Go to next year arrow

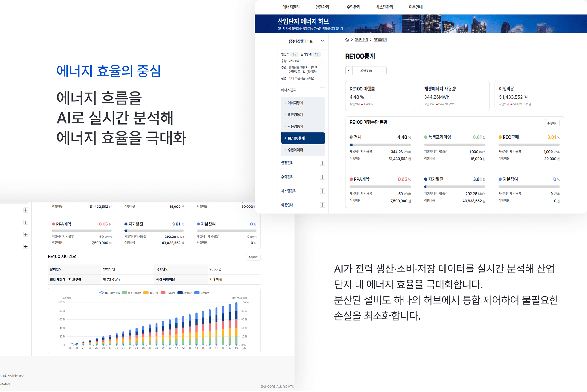383,71
